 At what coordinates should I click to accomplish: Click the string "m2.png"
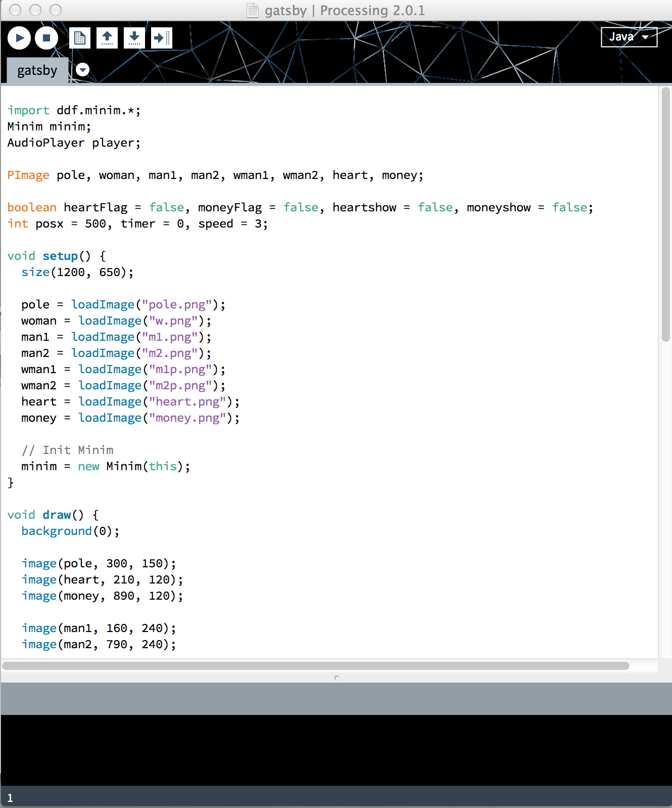coord(170,353)
